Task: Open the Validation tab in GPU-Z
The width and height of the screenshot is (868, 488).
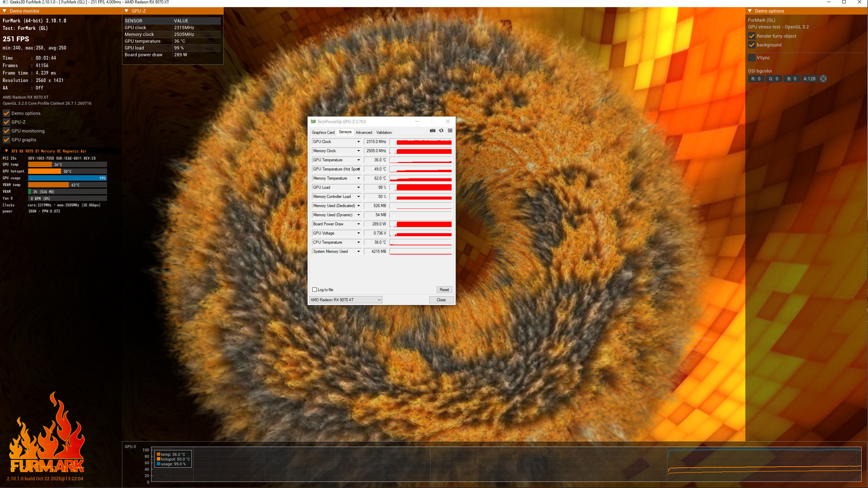Action: click(x=384, y=133)
